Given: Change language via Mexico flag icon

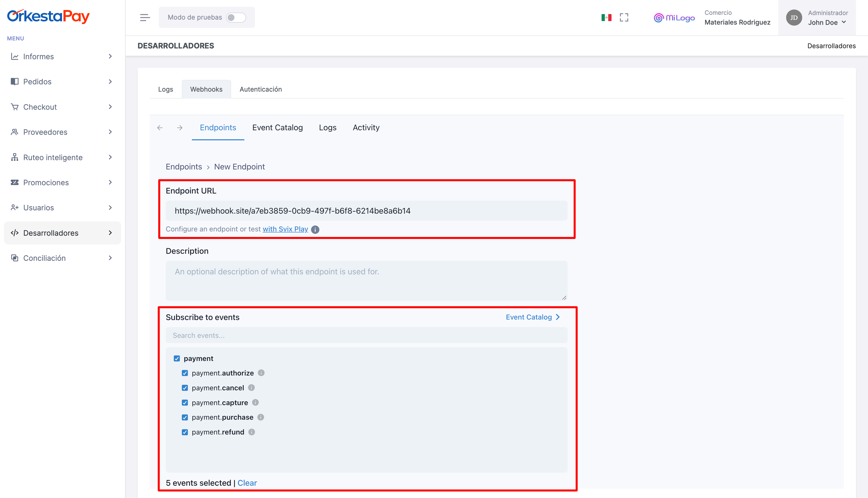Looking at the screenshot, I should coord(606,17).
